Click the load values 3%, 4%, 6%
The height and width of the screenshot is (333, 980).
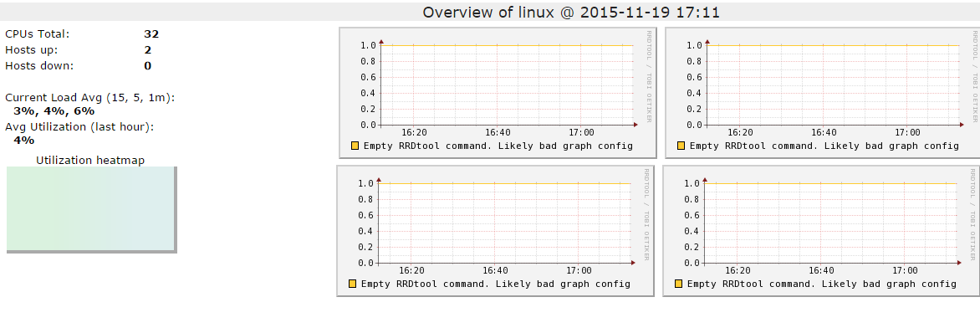point(54,111)
